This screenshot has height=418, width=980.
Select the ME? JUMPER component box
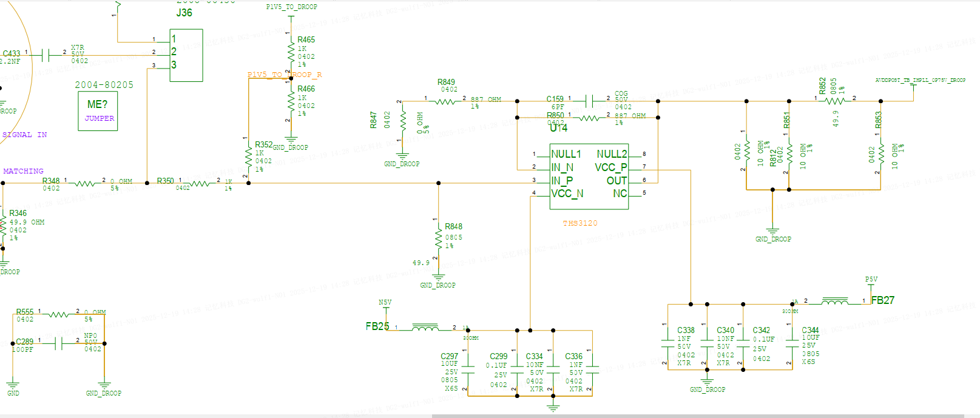tap(98, 111)
